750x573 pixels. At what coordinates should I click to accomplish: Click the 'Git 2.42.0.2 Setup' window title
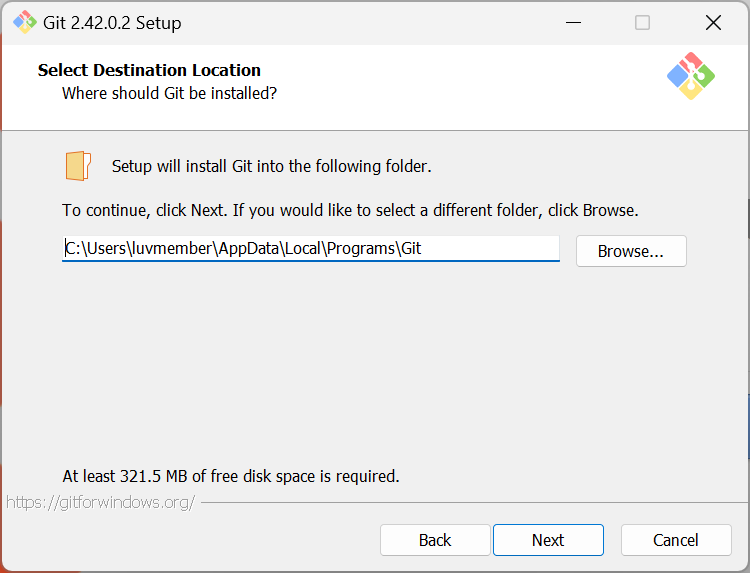pyautogui.click(x=113, y=22)
